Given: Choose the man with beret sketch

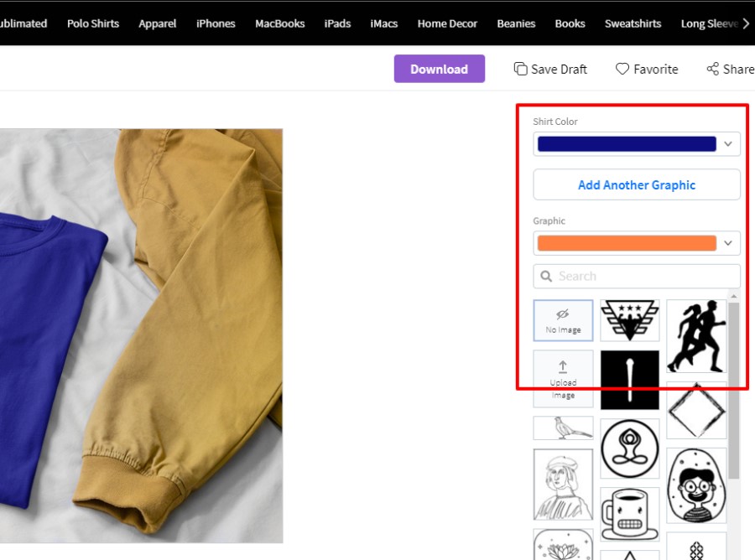Looking at the screenshot, I should [x=563, y=485].
